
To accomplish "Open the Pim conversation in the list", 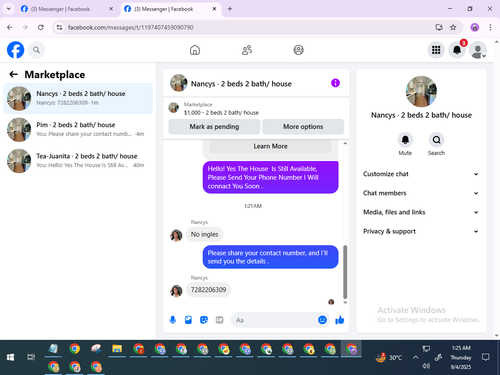I will pyautogui.click(x=78, y=129).
